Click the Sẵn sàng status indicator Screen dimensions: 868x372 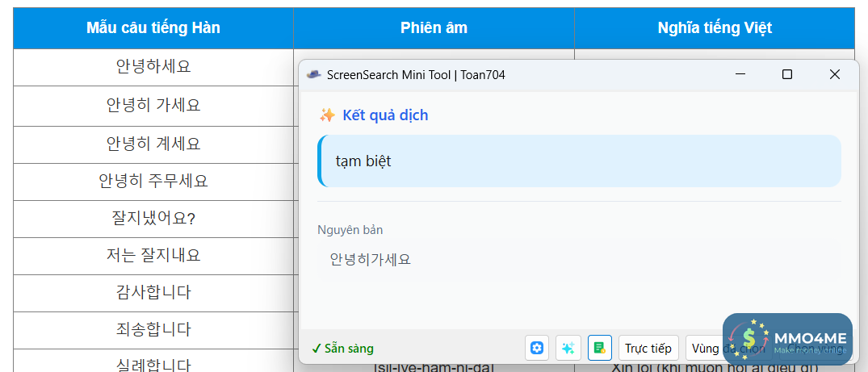[x=342, y=349]
